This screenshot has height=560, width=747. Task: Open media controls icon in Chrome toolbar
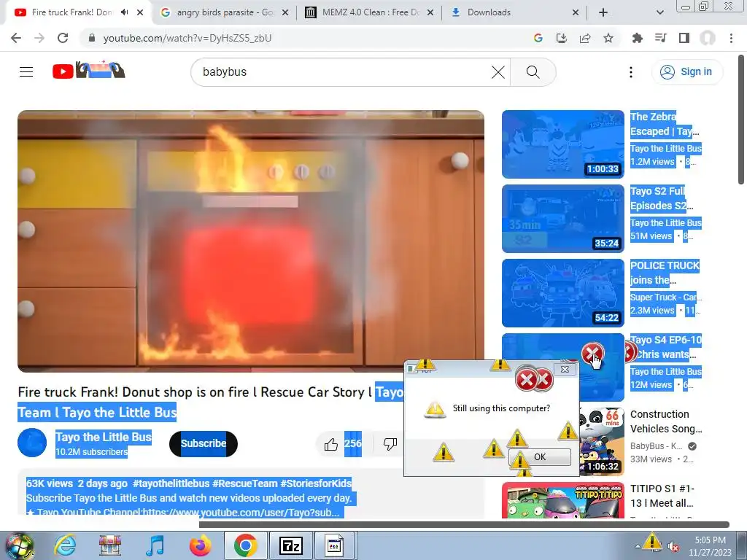coord(660,38)
